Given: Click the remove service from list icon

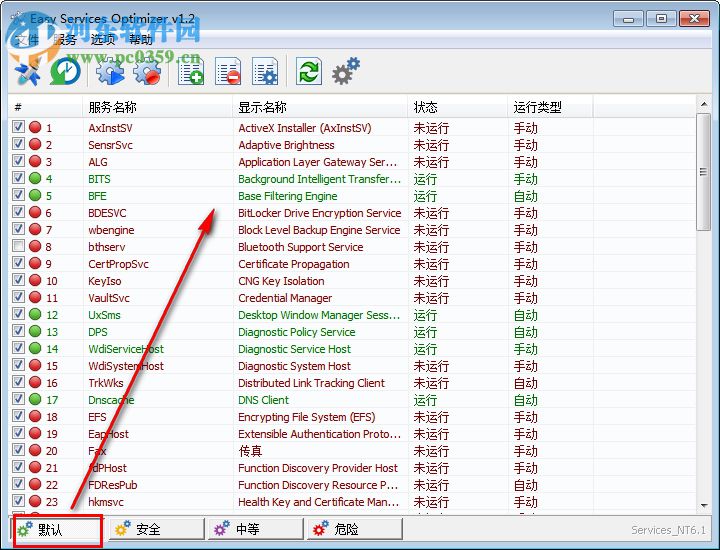Looking at the screenshot, I should pyautogui.click(x=228, y=72).
